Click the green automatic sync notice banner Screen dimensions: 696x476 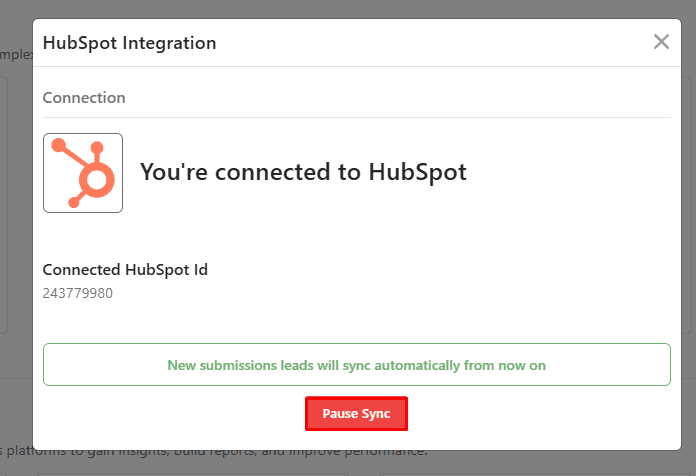pyautogui.click(x=356, y=365)
